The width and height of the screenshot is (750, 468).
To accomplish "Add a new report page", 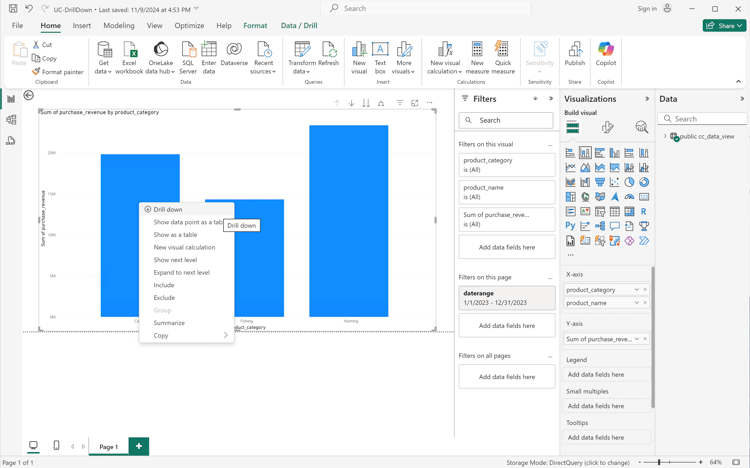I will pos(139,446).
